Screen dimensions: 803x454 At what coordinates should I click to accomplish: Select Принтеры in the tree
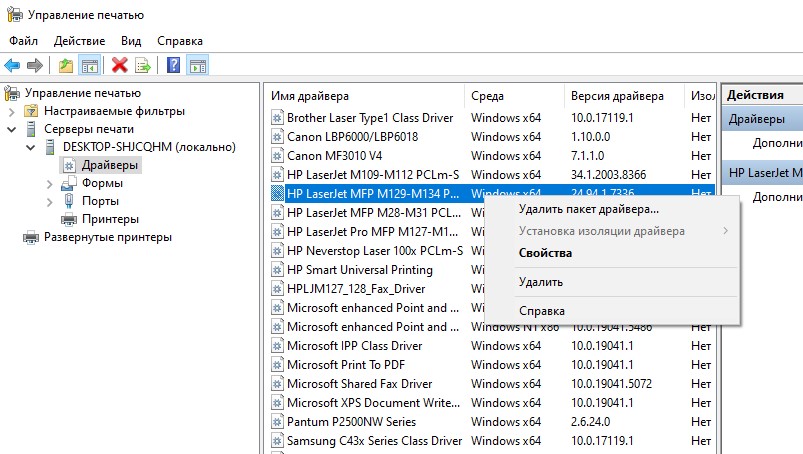click(110, 219)
